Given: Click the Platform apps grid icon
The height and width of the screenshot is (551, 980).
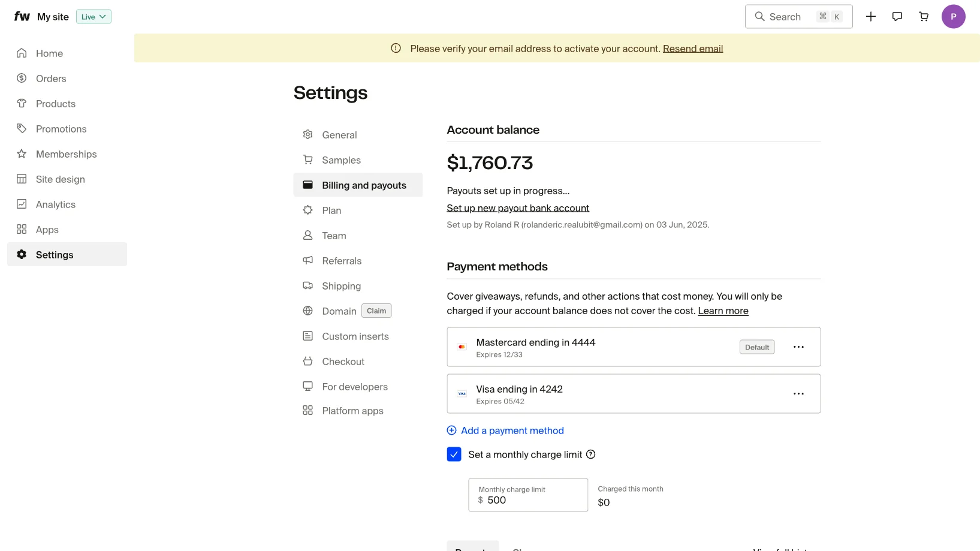Looking at the screenshot, I should [x=307, y=410].
